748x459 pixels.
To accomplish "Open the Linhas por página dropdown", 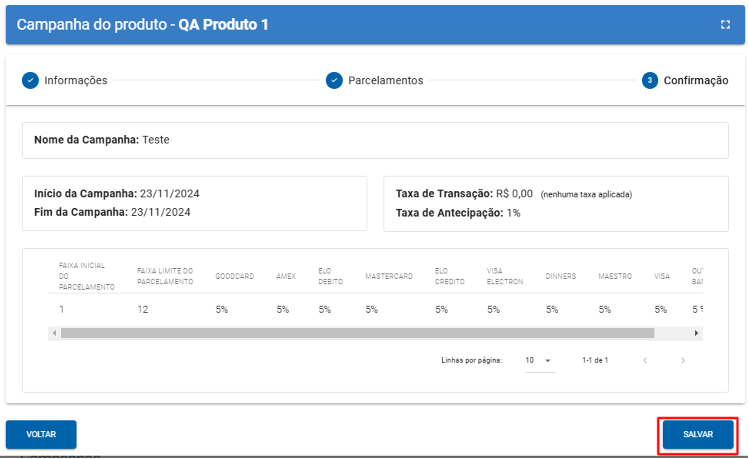I will pos(539,360).
